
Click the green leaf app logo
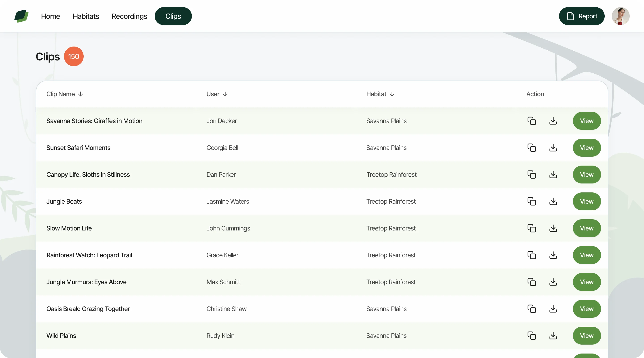pos(21,16)
